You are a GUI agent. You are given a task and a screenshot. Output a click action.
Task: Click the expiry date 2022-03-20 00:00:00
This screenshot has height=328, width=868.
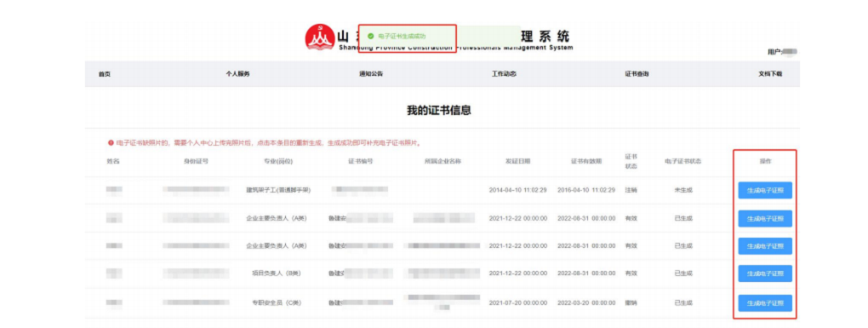[x=586, y=303]
